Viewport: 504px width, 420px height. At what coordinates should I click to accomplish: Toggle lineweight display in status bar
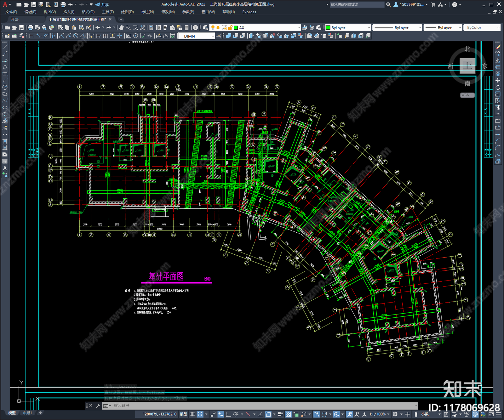pyautogui.click(x=280, y=414)
